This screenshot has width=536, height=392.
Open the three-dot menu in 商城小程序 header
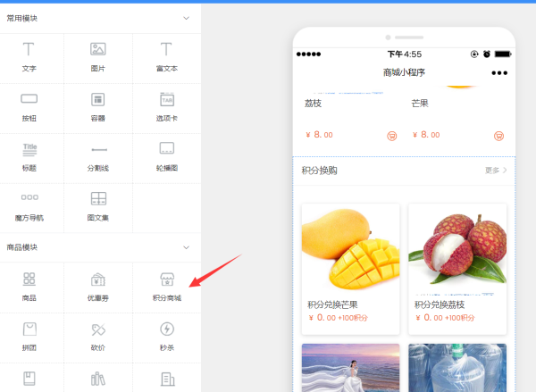pyautogui.click(x=499, y=73)
